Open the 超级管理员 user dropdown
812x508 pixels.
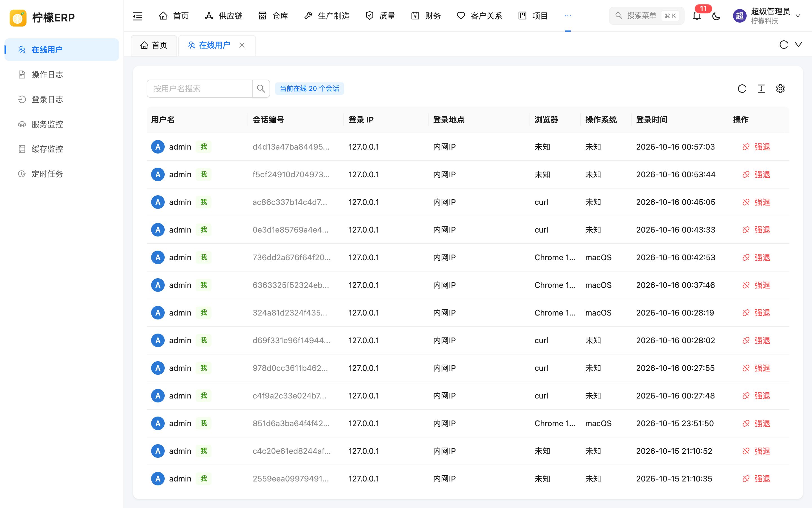click(767, 16)
